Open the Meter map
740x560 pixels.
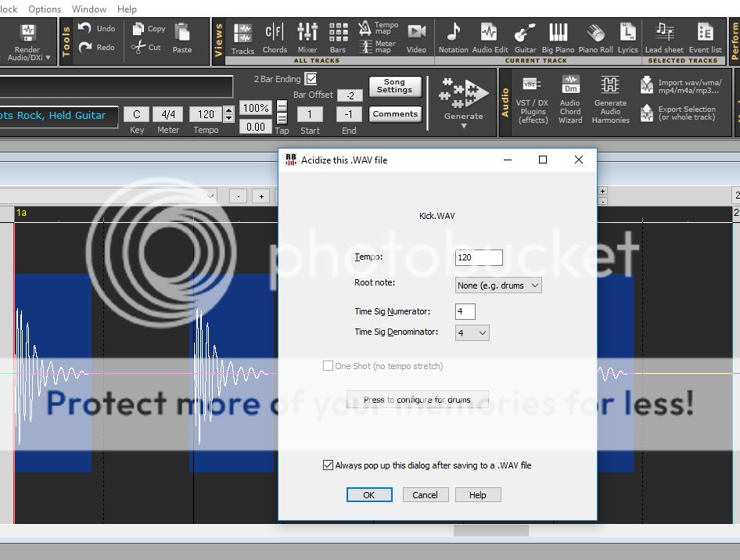378,46
